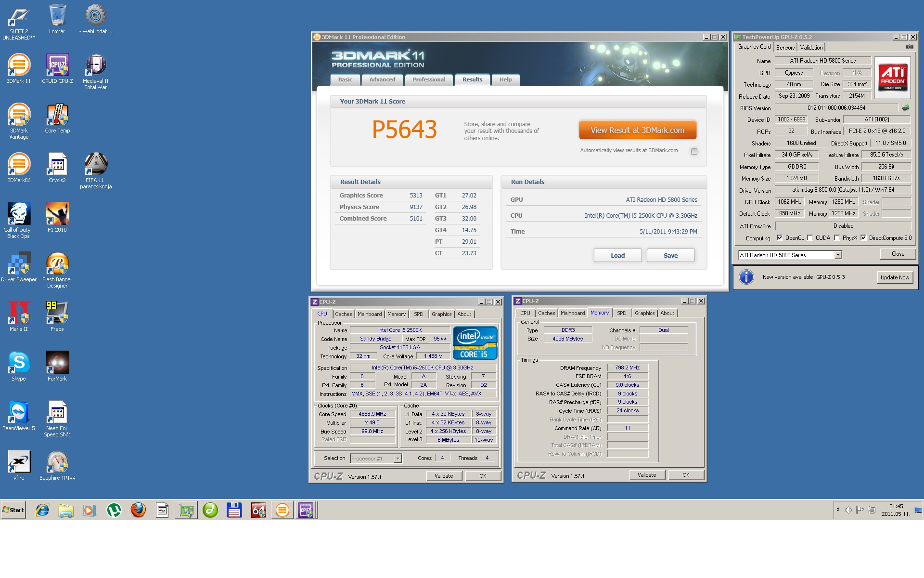Click the Close button in GPU-Z

898,254
